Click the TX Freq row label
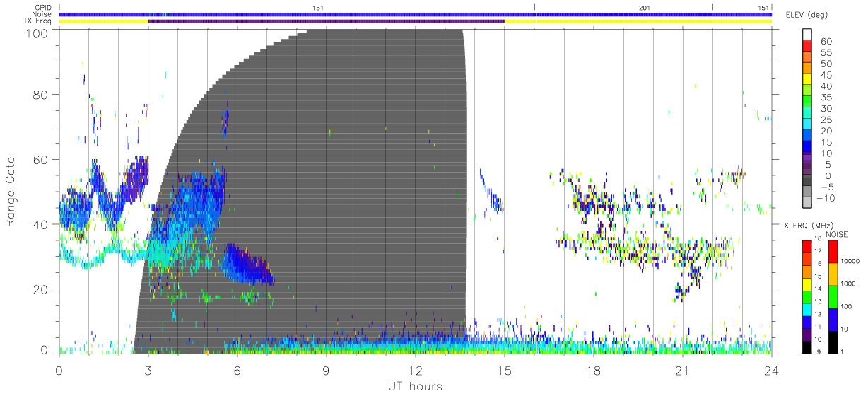This screenshot has height=401, width=868. 37,21
